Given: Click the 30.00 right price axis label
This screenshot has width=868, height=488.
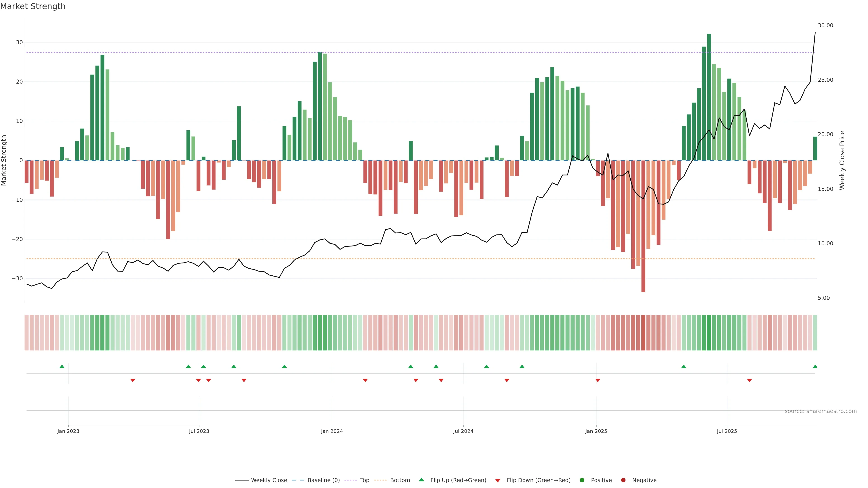Looking at the screenshot, I should (825, 26).
